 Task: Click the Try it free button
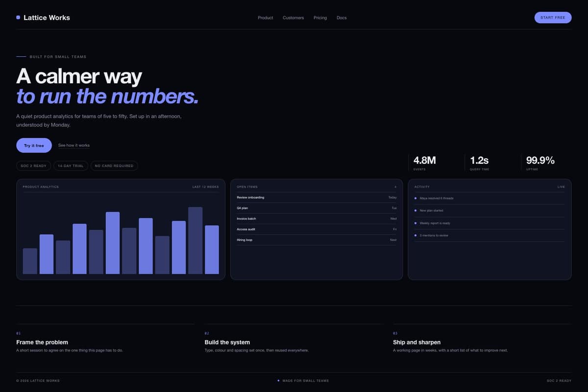tap(34, 146)
